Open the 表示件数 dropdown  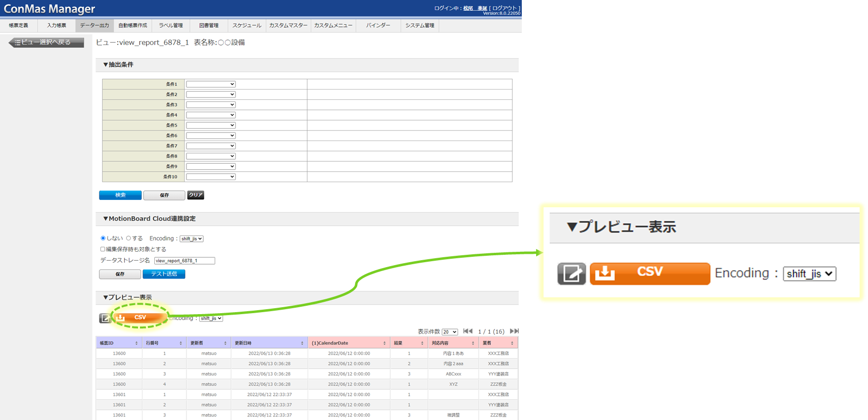click(450, 332)
